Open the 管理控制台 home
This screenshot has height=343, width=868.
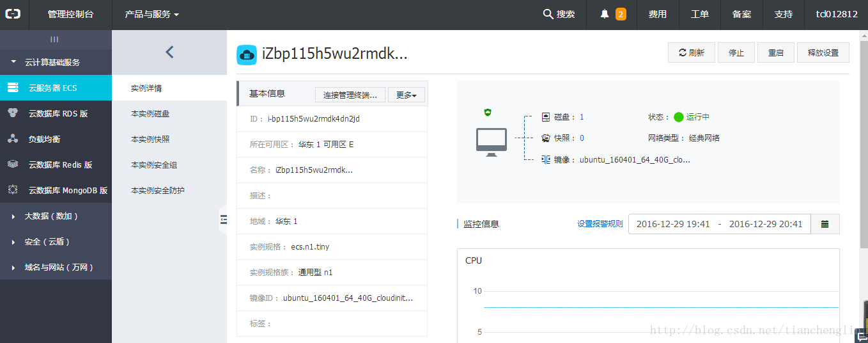click(70, 14)
